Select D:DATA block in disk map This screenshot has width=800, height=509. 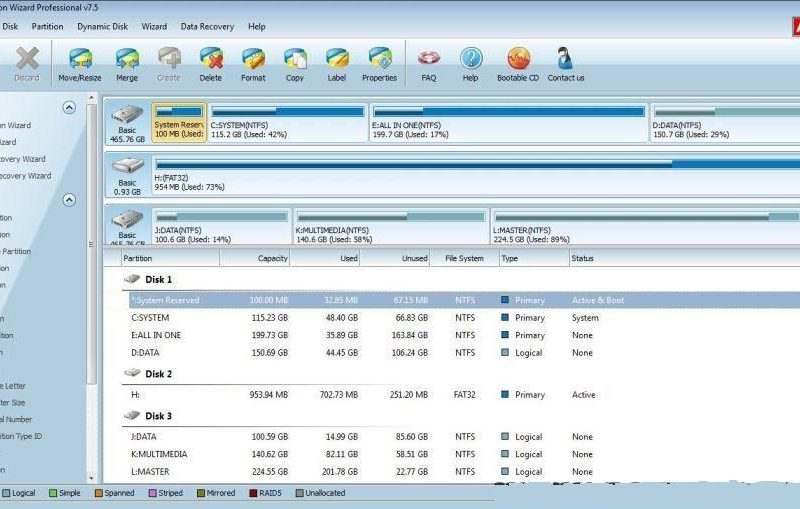pyautogui.click(x=725, y=122)
